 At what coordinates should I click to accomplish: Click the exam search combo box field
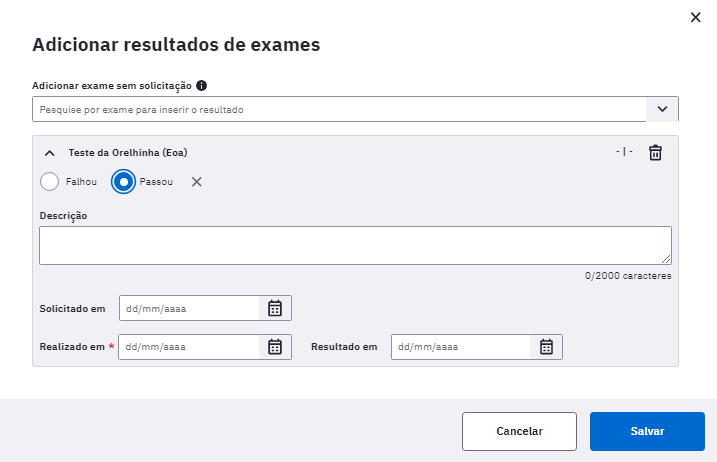[339, 109]
